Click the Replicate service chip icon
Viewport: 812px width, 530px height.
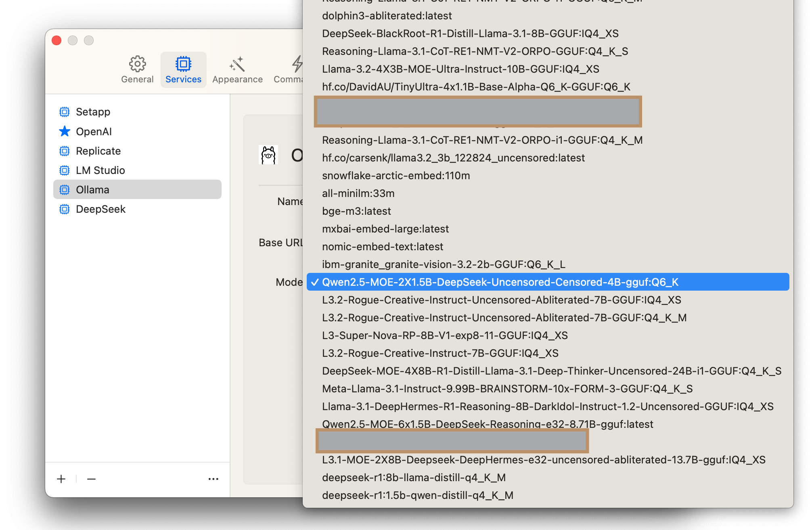tap(65, 151)
